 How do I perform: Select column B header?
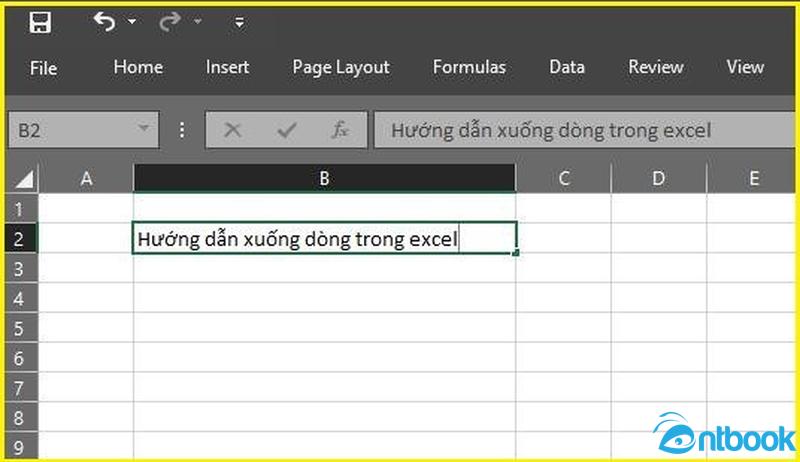[x=324, y=178]
